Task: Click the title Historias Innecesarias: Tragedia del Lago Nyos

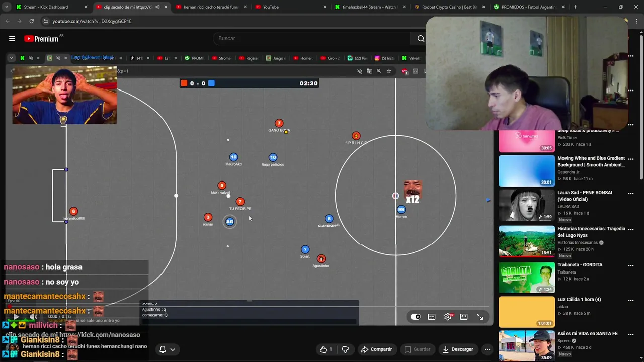Action: coord(591,232)
